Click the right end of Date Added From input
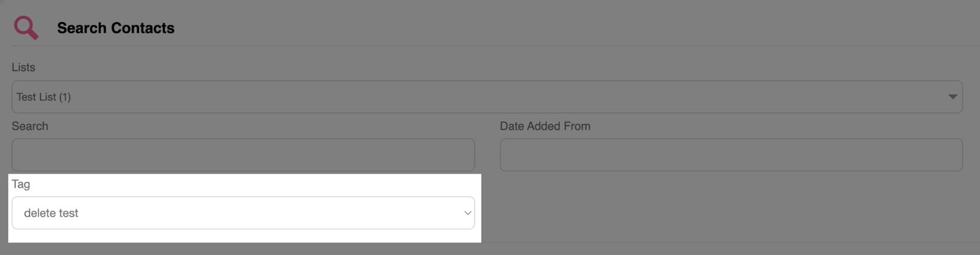This screenshot has width=980, height=255. [951, 154]
